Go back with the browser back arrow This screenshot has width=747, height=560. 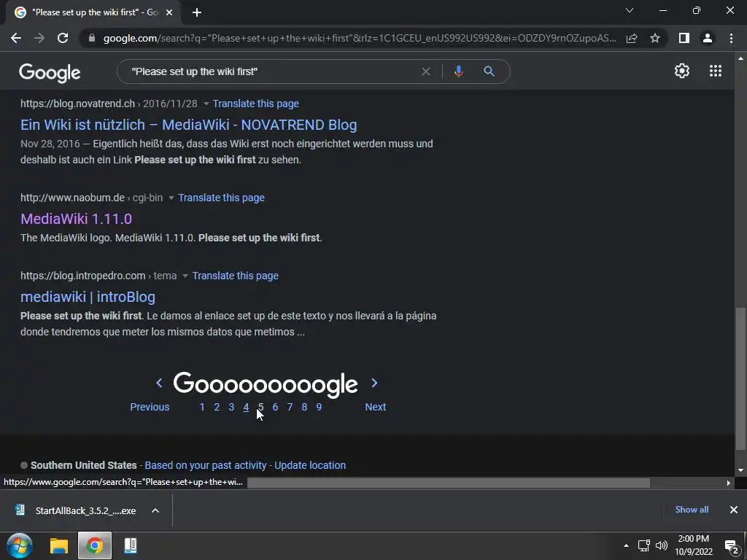pos(16,38)
